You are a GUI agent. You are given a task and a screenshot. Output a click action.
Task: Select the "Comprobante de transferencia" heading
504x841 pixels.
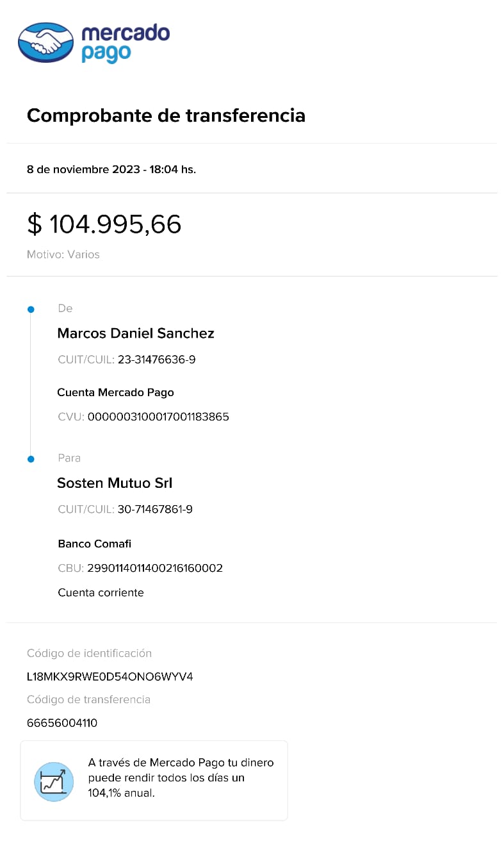[x=166, y=115]
